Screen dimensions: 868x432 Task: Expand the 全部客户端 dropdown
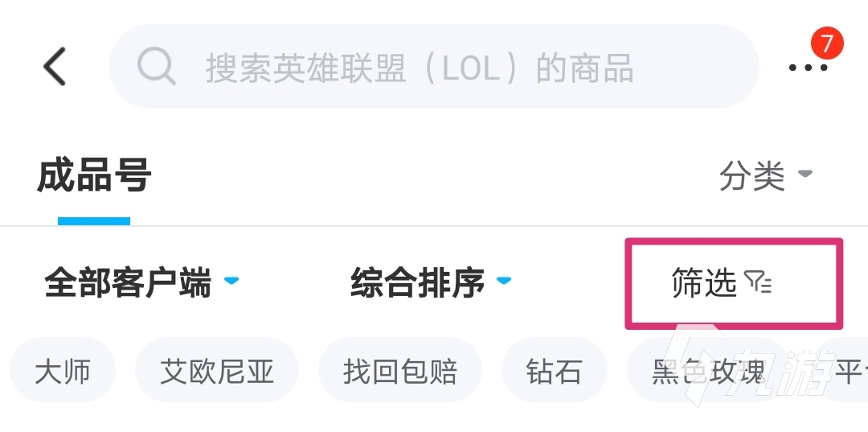point(128,283)
